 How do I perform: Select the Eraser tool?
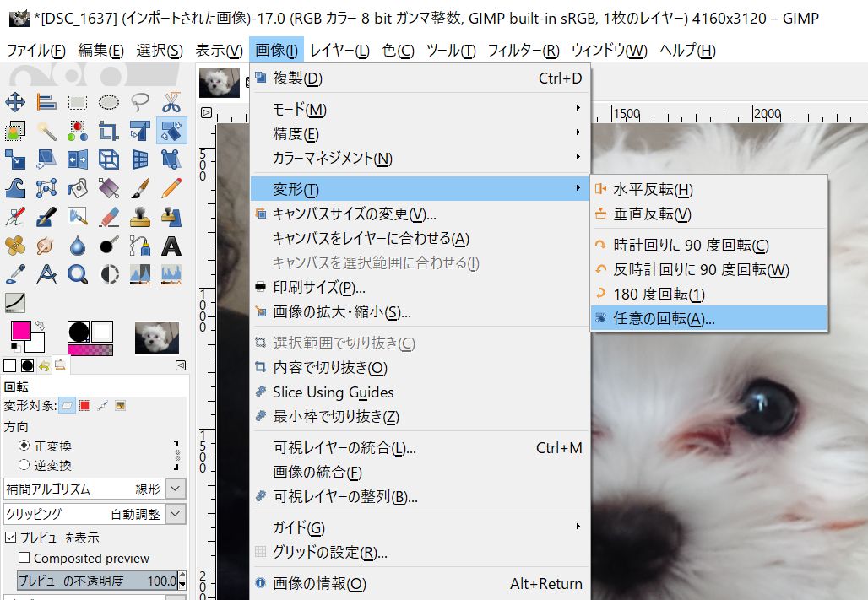tap(108, 217)
